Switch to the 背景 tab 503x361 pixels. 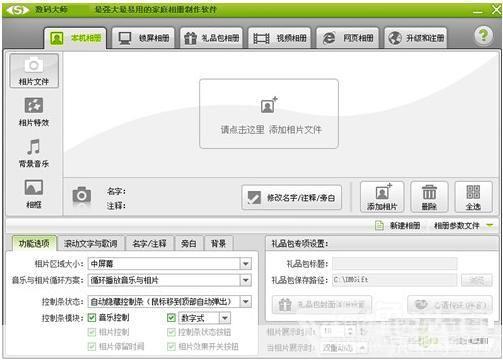tap(218, 244)
